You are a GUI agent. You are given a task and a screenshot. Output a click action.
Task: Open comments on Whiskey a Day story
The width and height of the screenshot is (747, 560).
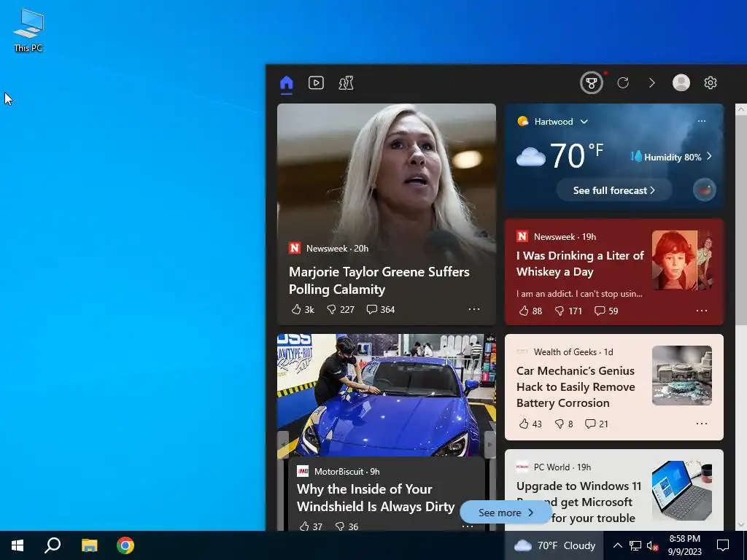(606, 311)
